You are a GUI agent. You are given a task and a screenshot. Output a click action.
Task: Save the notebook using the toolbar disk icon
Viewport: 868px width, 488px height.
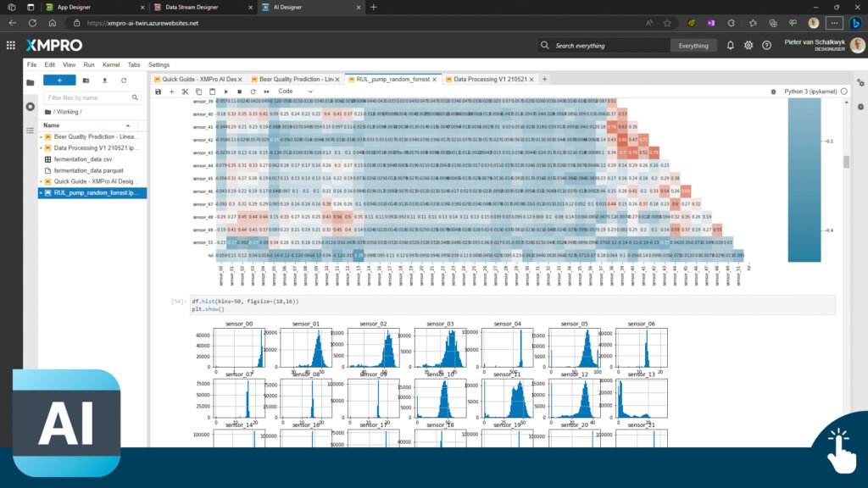(158, 91)
